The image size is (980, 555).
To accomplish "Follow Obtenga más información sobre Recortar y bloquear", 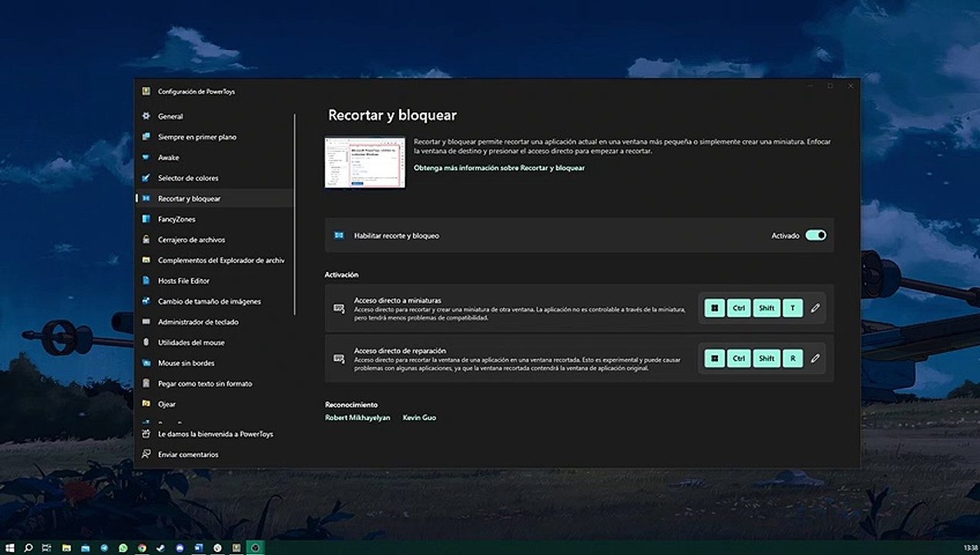I will (x=499, y=168).
